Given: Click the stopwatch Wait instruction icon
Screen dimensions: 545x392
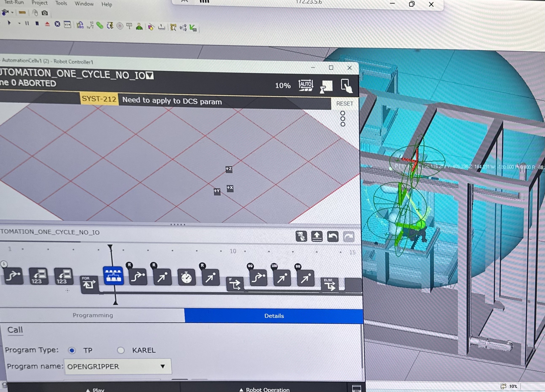Looking at the screenshot, I should coord(186,277).
